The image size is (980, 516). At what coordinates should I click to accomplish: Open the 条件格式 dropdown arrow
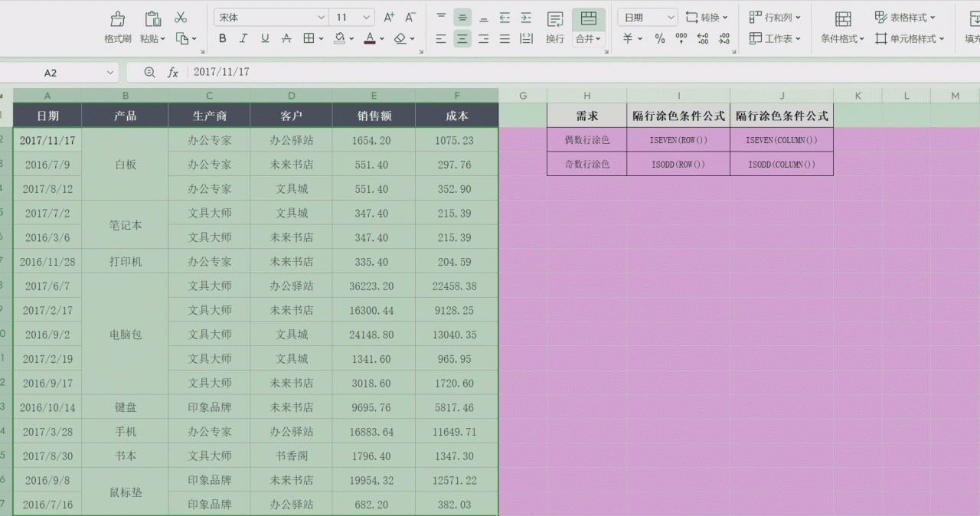click(x=861, y=39)
